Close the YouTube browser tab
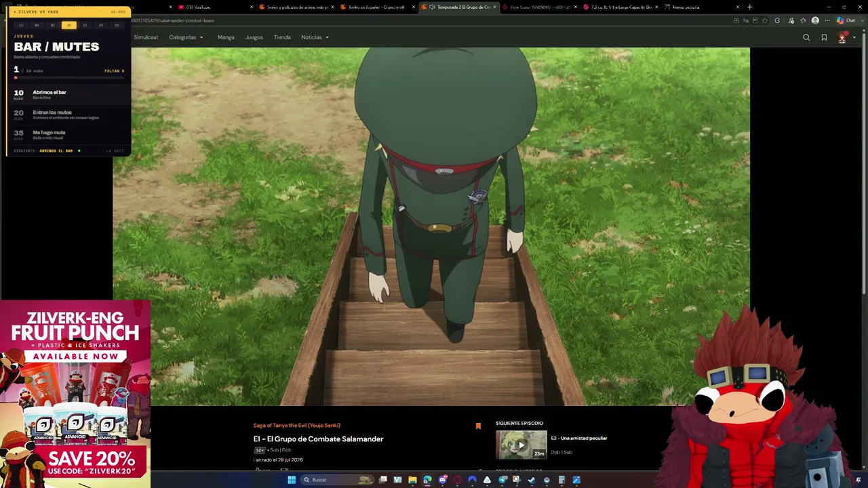This screenshot has height=488, width=868. (x=252, y=7)
